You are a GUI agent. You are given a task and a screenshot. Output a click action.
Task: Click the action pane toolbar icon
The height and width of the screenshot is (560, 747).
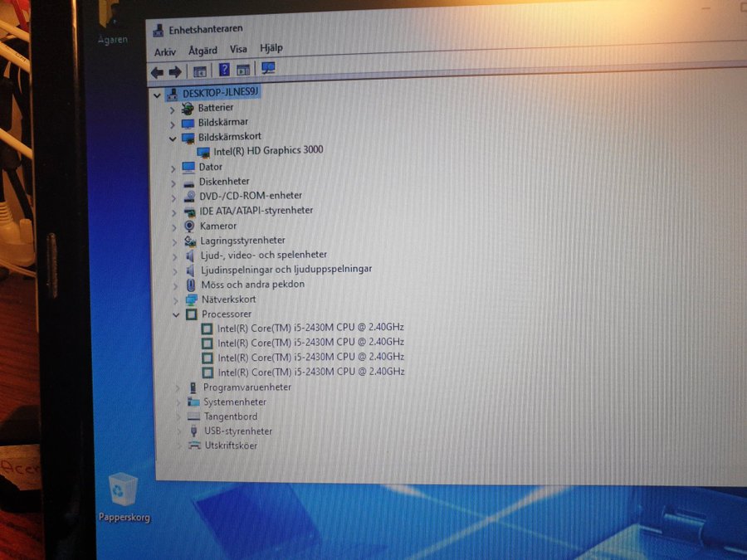tap(243, 71)
